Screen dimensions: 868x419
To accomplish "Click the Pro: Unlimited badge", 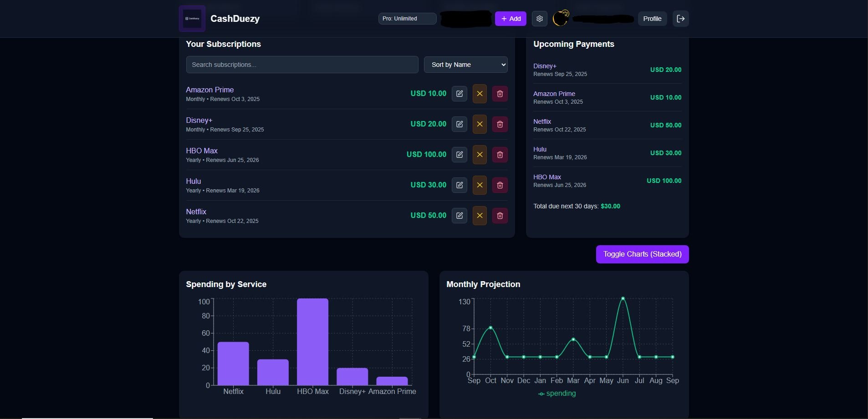I will click(407, 19).
